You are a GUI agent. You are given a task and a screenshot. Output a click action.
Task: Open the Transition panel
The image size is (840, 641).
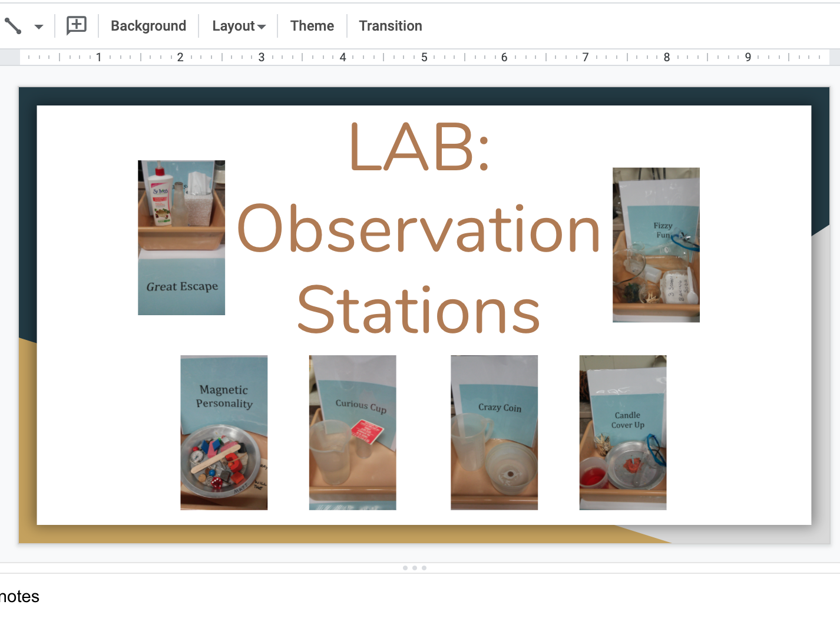390,26
